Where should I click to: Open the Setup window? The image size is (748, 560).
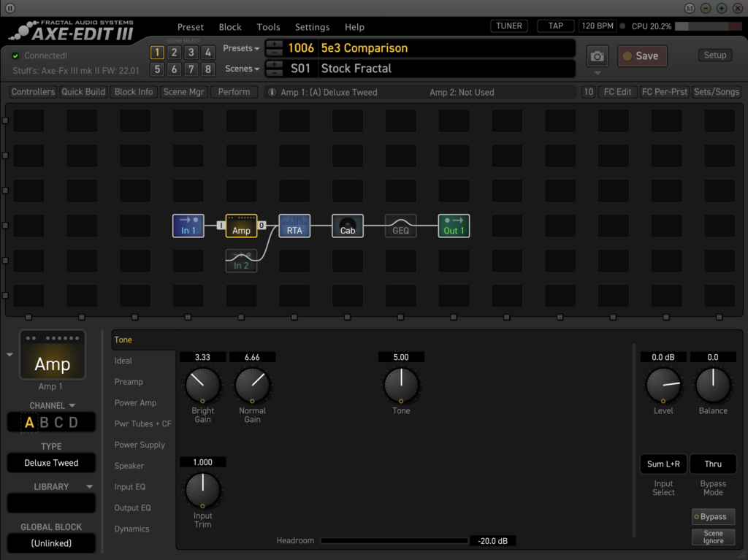pos(715,55)
